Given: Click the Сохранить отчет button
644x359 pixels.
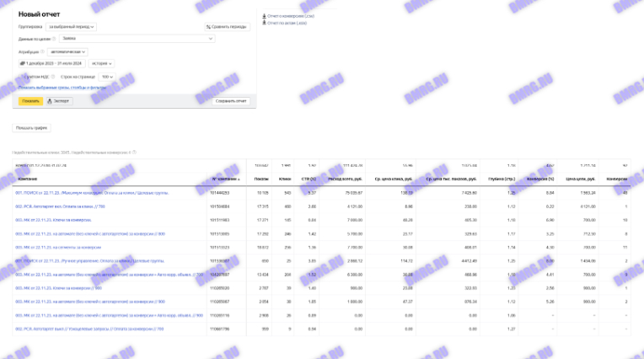Looking at the screenshot, I should (232, 101).
